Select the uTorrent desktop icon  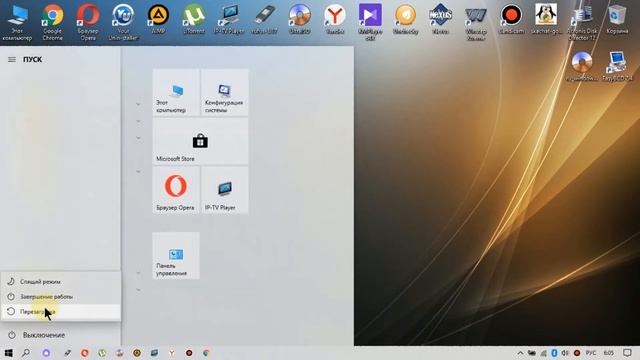click(193, 19)
